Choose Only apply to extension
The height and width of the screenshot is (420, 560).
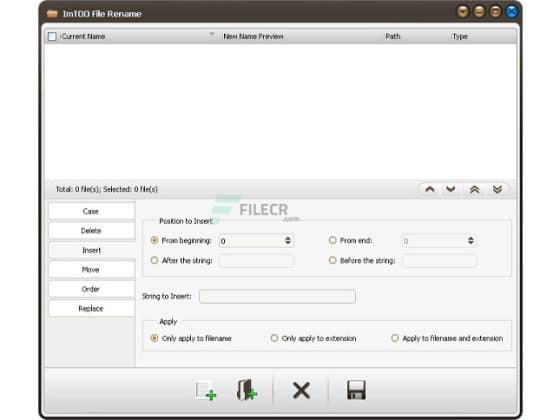pyautogui.click(x=274, y=338)
